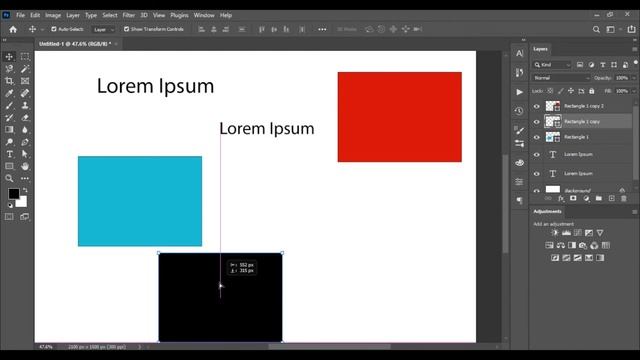Click the layer style fx icon
Viewport: 640px width, 360px height.
pyautogui.click(x=561, y=198)
